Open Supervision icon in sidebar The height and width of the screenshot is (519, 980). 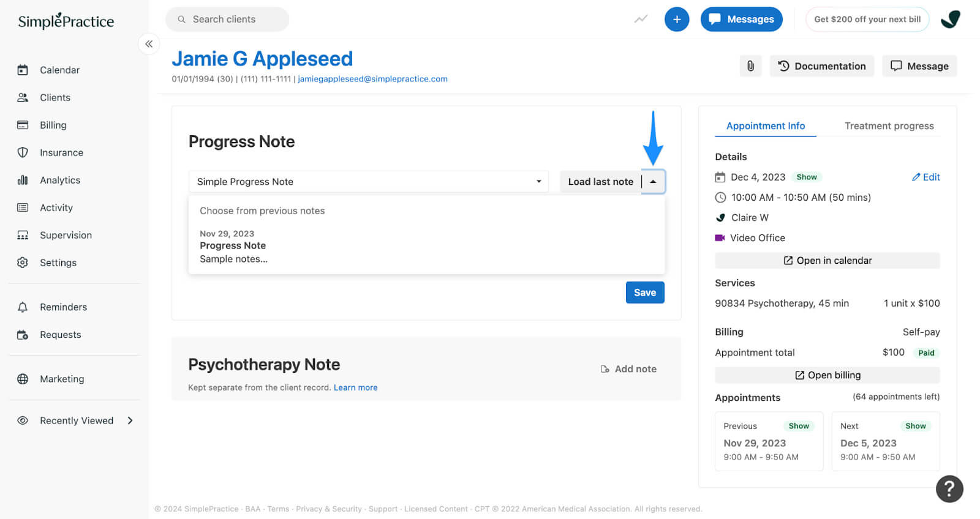[23, 235]
